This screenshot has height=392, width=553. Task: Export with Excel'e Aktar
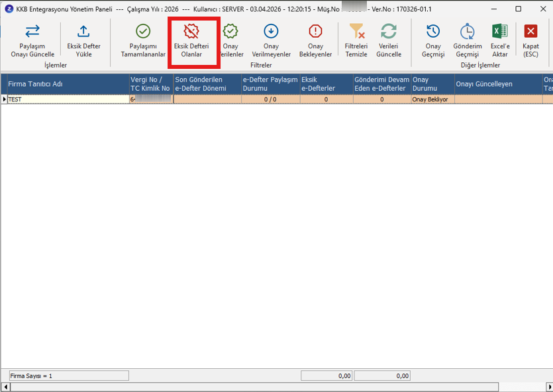500,40
